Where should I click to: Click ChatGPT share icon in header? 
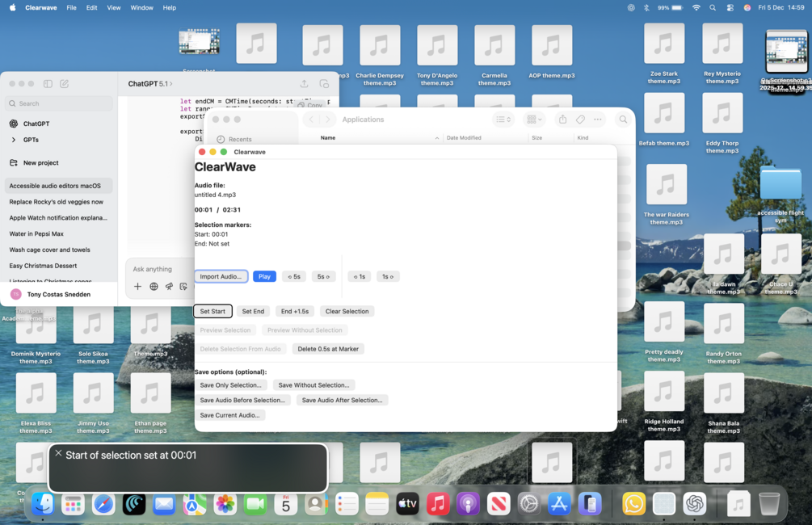304,83
